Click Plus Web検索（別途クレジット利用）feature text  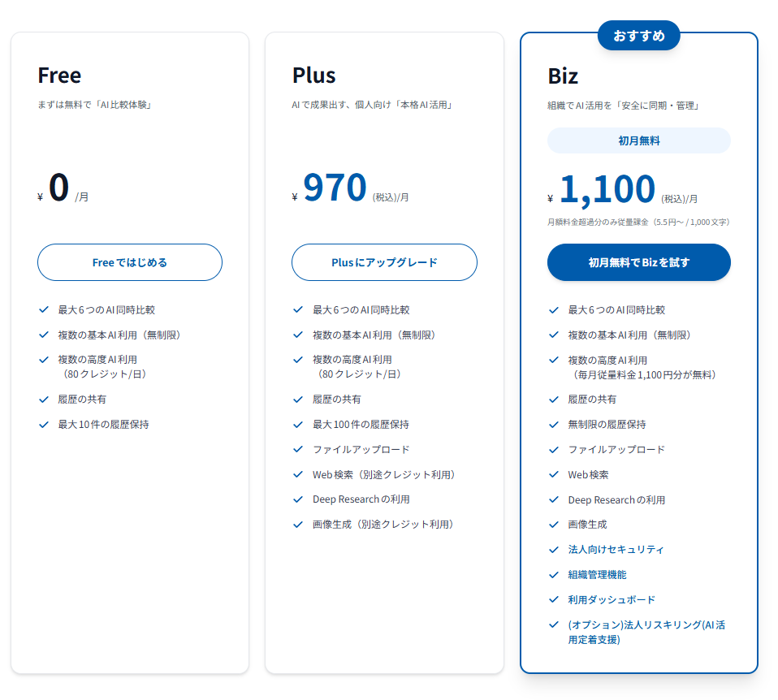[x=384, y=474]
